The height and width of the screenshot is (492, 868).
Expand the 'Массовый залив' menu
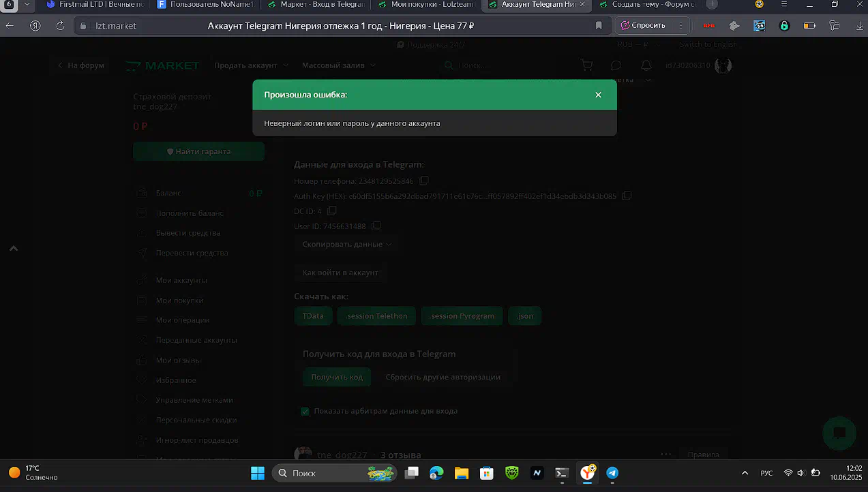(338, 65)
